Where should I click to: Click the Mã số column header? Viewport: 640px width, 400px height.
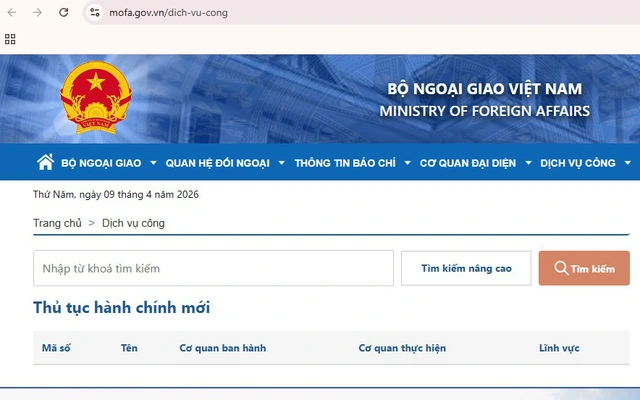[x=55, y=348]
